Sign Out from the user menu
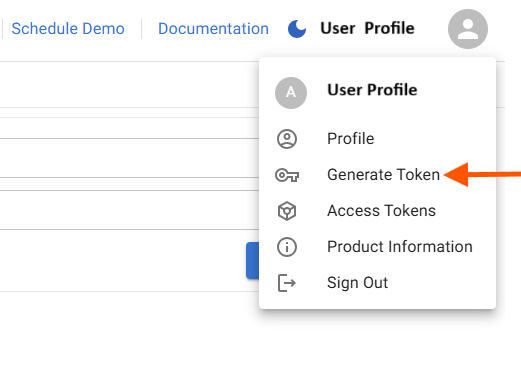The image size is (521, 377). coord(377,283)
